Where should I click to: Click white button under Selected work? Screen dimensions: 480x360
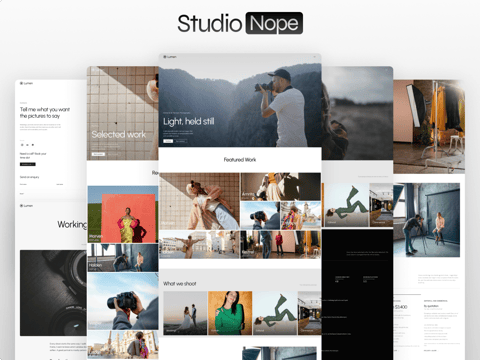[x=98, y=154]
